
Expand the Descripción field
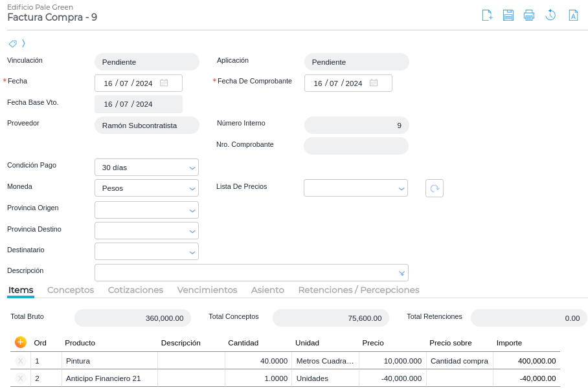pos(402,273)
